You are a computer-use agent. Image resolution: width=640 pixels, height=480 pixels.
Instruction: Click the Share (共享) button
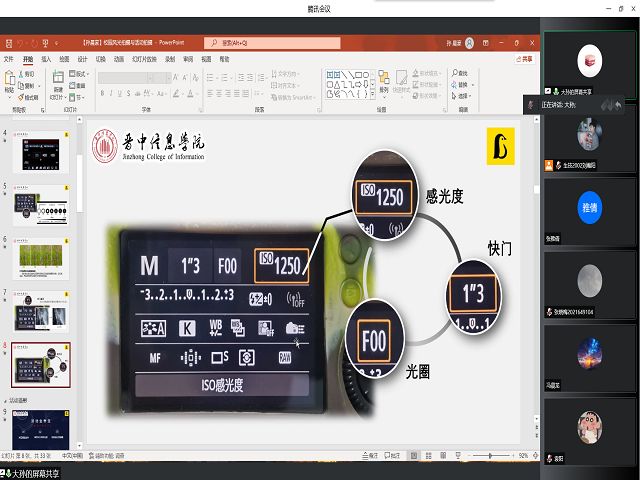[x=524, y=59]
